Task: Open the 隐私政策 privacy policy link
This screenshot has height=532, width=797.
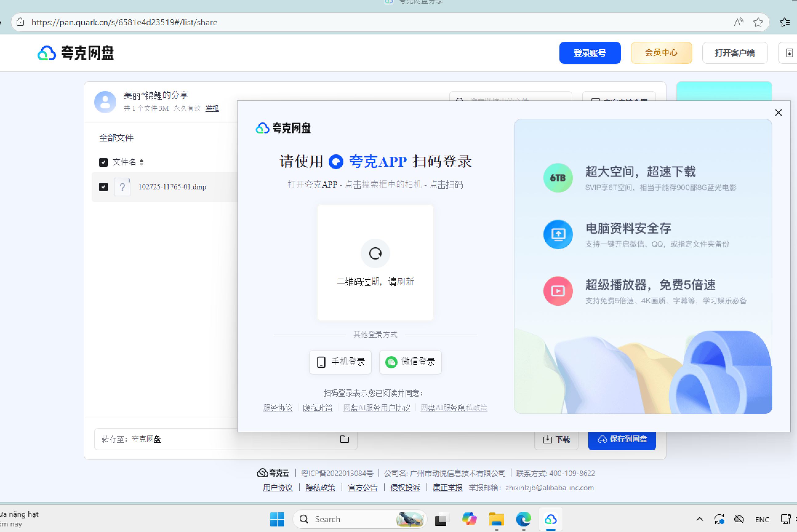Action: coord(318,407)
